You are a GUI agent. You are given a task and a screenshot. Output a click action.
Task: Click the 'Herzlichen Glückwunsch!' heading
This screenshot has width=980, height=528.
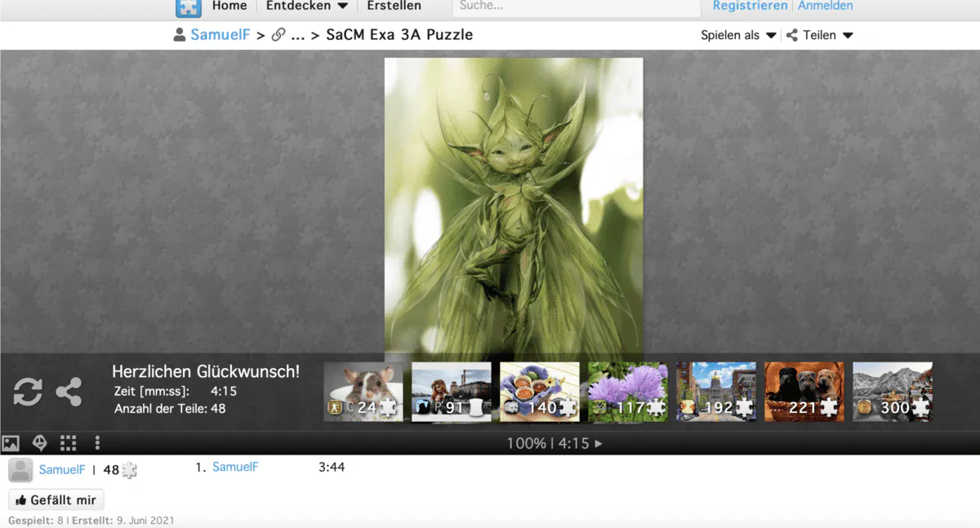point(206,371)
